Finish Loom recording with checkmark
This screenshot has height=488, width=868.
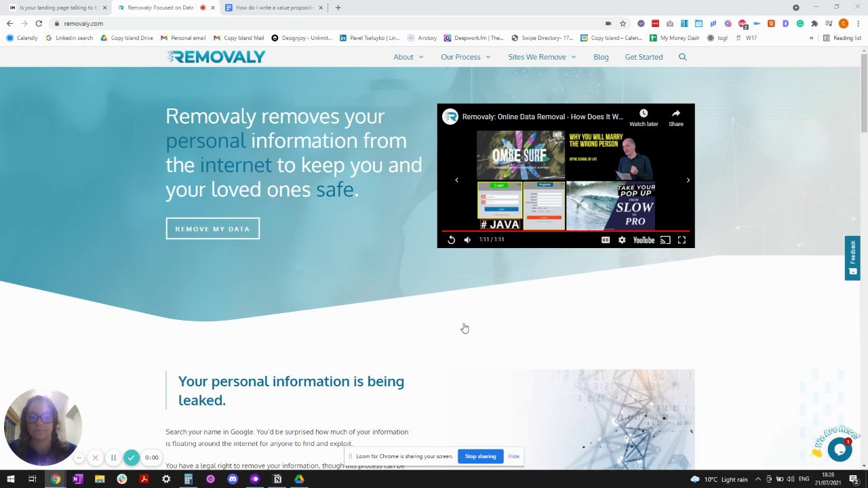132,457
